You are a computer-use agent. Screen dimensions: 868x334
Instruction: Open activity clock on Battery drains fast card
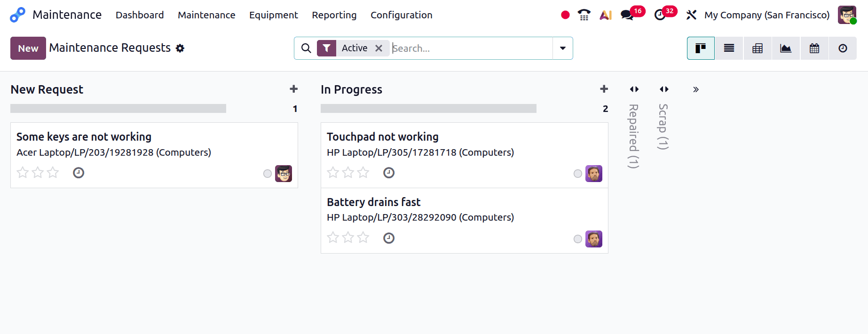389,238
